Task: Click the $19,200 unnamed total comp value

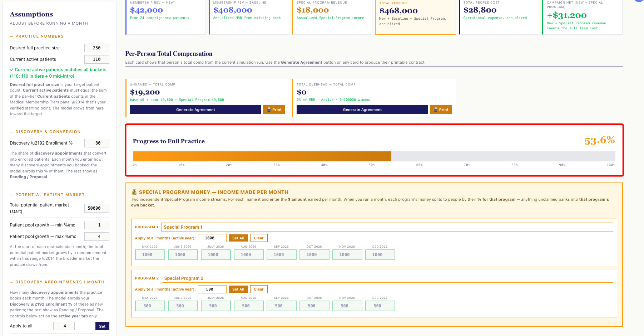Action: coord(145,92)
